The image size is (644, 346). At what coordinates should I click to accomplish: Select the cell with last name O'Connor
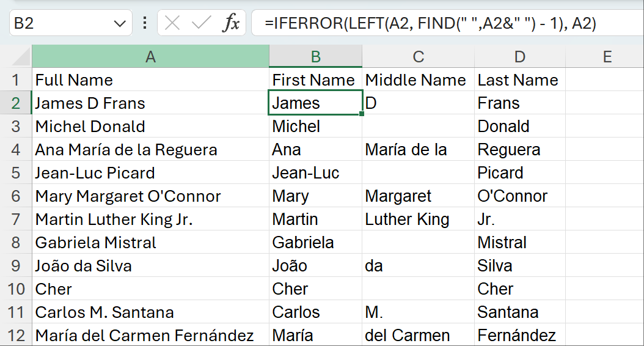click(x=519, y=196)
